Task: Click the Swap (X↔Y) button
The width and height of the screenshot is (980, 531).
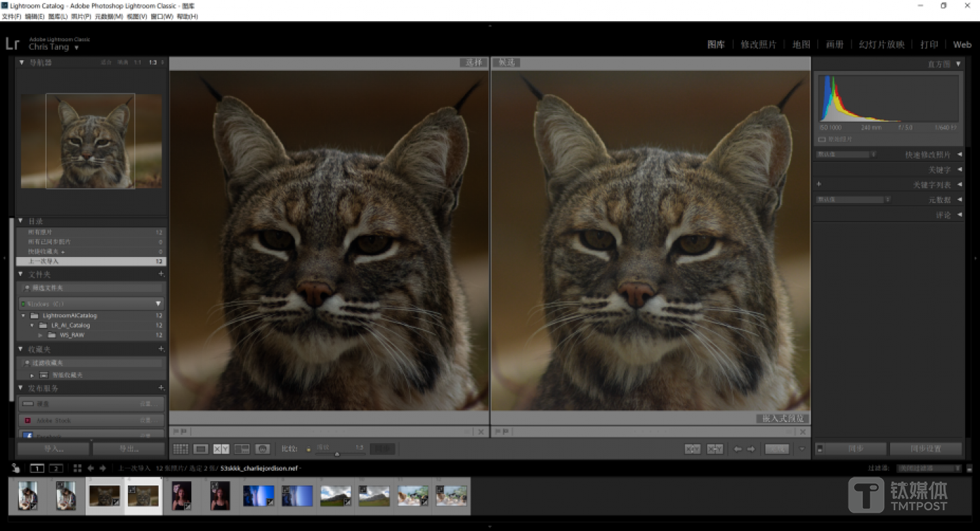Action: tap(693, 449)
